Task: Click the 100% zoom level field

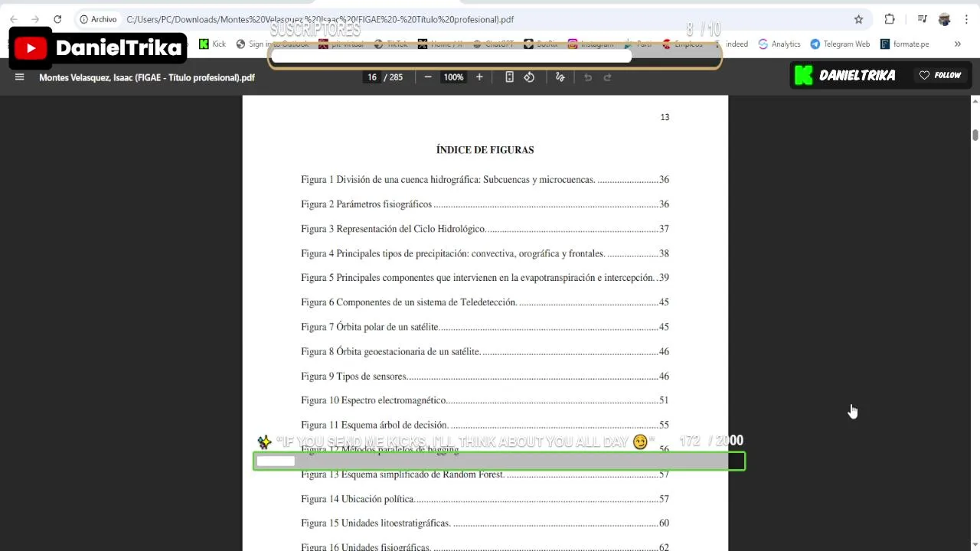Action: [x=453, y=77]
